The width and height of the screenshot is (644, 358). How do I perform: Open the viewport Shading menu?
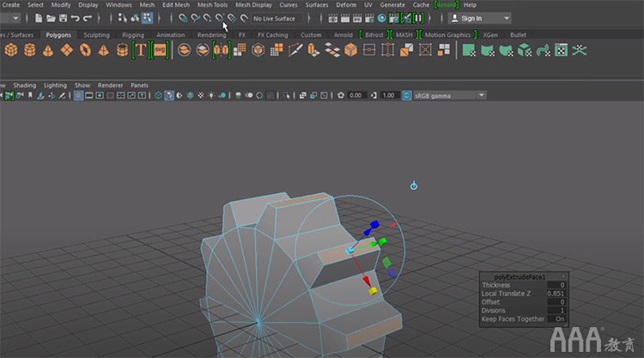(x=25, y=85)
